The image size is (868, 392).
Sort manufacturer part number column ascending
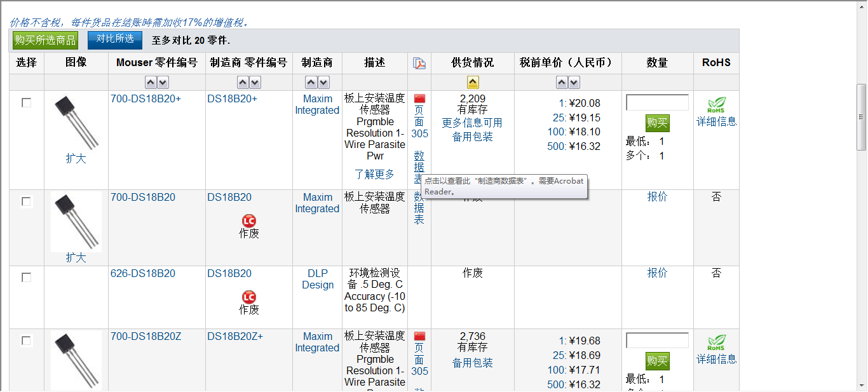[243, 83]
